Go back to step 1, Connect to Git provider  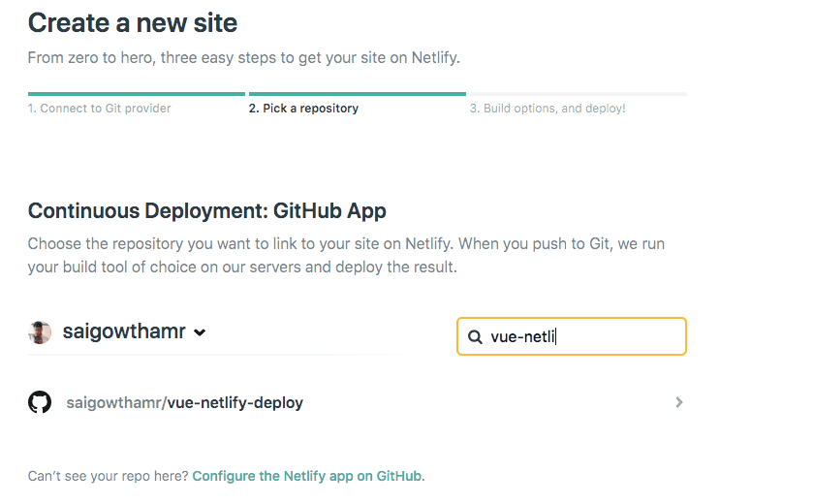click(x=99, y=108)
